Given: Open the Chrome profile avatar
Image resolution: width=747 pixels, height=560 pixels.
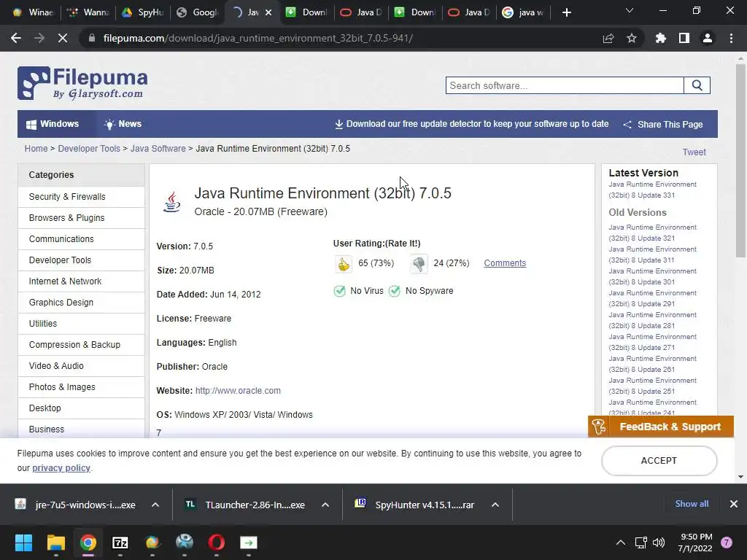Looking at the screenshot, I should [708, 38].
